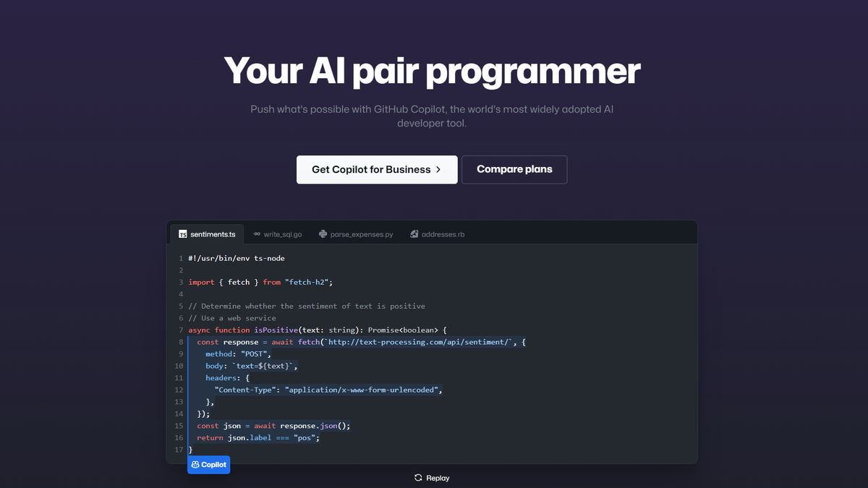Click the import statement on line 3
This screenshot has width=868, height=488.
[259, 282]
